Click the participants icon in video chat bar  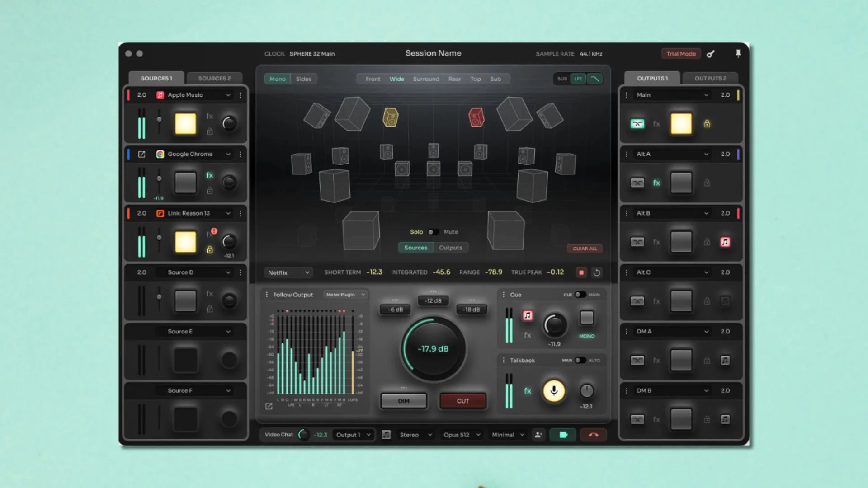click(538, 435)
